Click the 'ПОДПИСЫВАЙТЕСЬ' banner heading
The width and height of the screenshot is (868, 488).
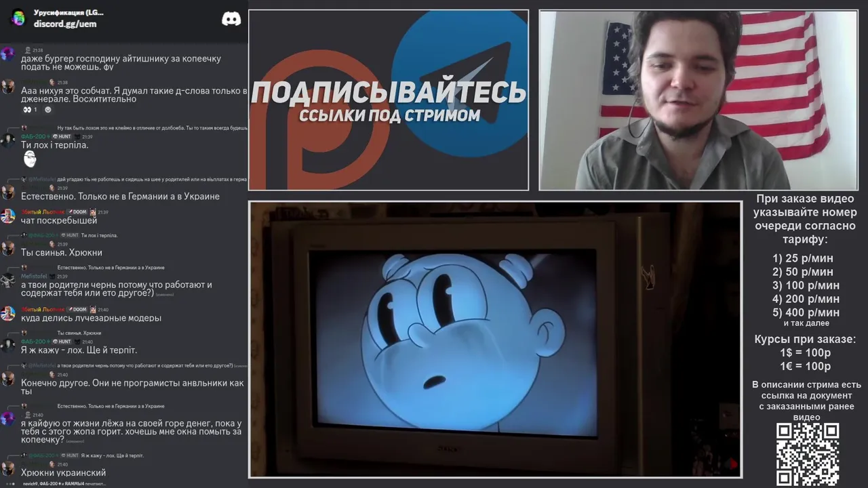pos(389,93)
